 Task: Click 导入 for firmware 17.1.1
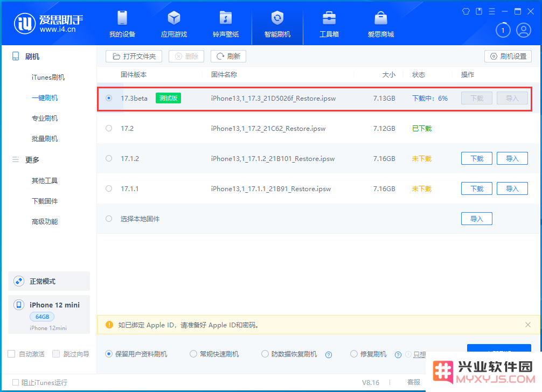tap(512, 188)
